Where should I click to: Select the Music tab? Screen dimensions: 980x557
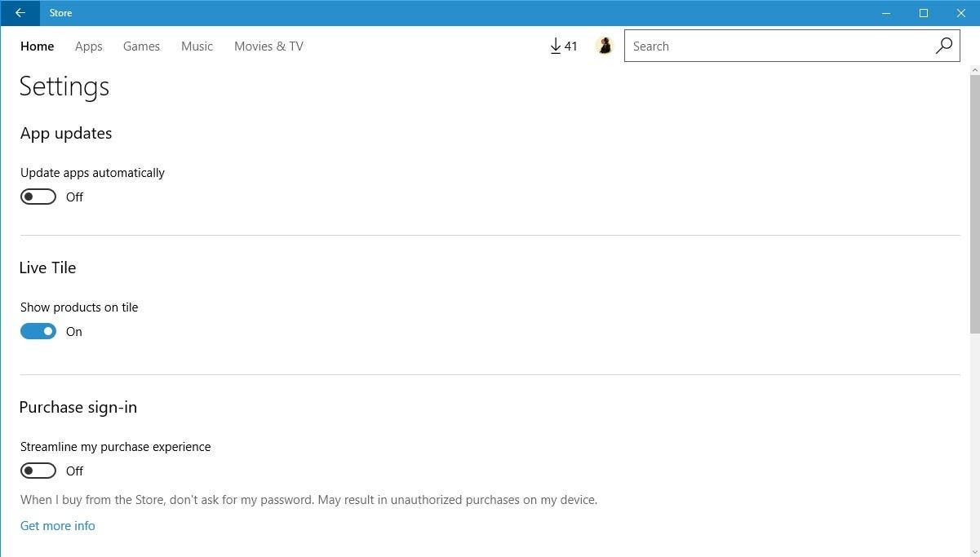click(197, 46)
